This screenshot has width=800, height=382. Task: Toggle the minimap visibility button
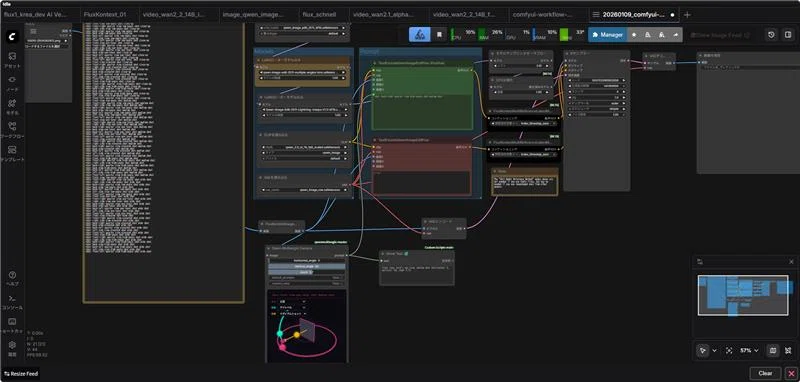[773, 350]
